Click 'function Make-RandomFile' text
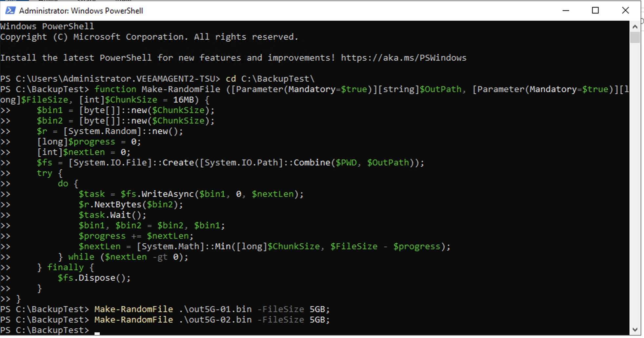Image resolution: width=644 pixels, height=338 pixels. [x=157, y=89]
